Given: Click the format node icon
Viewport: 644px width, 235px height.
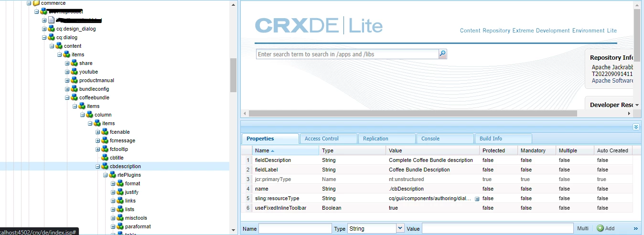Looking at the screenshot, I should tap(120, 183).
